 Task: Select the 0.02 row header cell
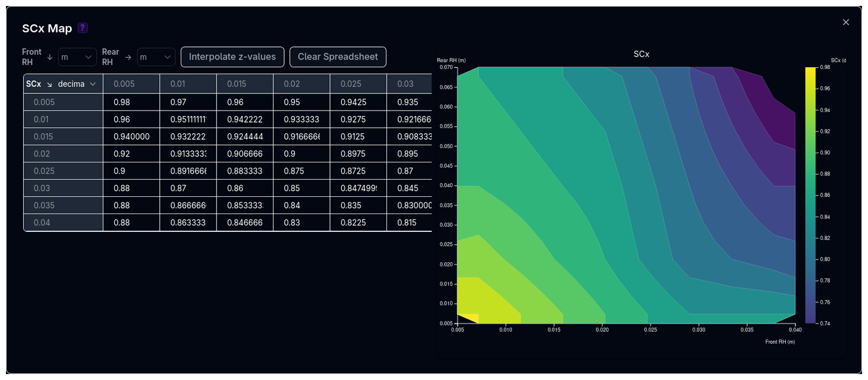[63, 153]
